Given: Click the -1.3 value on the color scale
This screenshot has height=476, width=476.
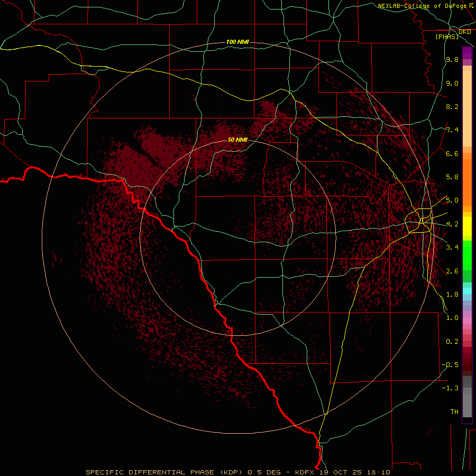Looking at the screenshot, I should (x=450, y=388).
